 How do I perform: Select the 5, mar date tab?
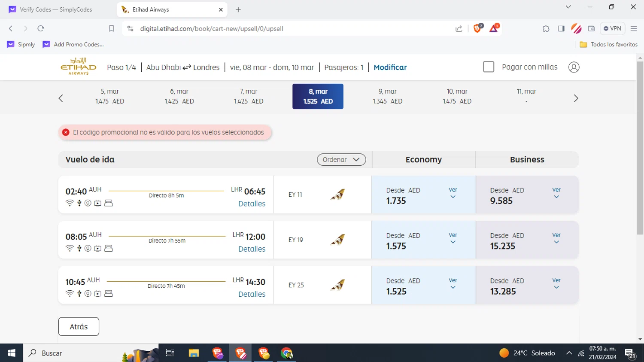[110, 96]
